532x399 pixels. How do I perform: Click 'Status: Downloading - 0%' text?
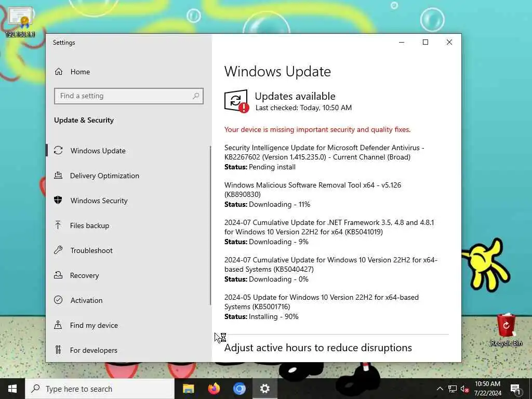[x=267, y=279]
